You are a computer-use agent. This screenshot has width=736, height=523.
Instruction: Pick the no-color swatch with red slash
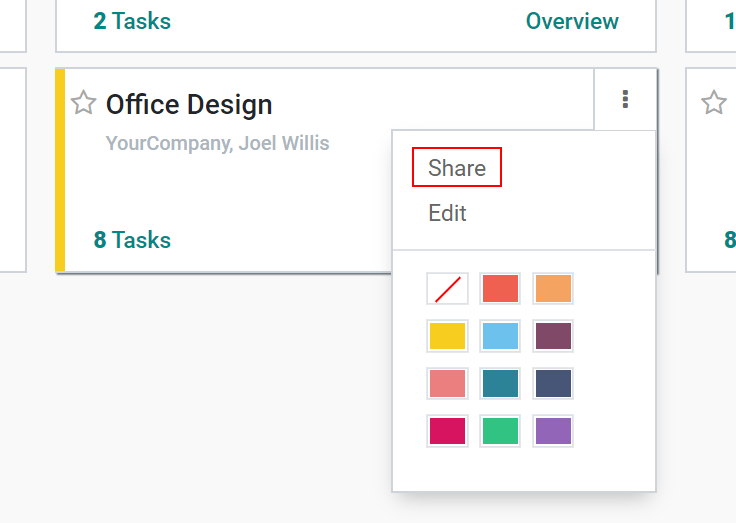(x=447, y=289)
